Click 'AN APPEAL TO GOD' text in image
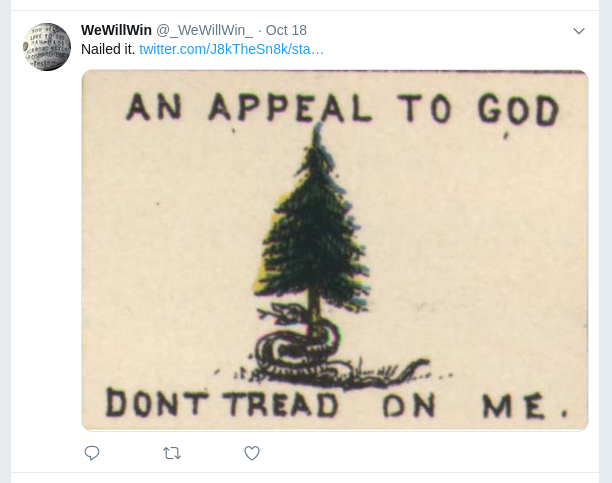 (x=343, y=107)
